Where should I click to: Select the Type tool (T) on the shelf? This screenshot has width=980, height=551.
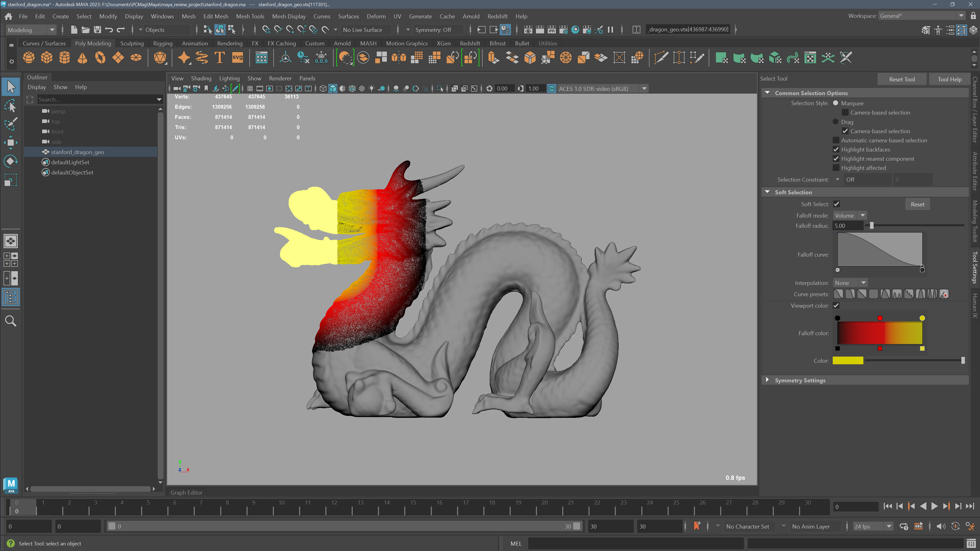(x=219, y=57)
